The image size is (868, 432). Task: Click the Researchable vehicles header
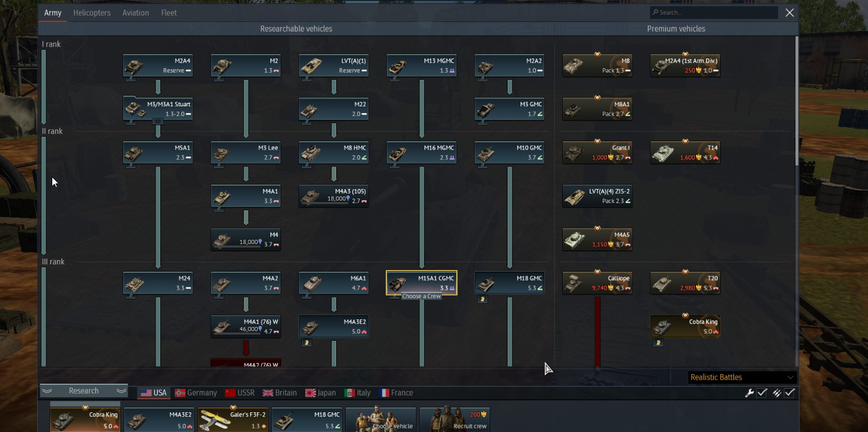pos(296,29)
